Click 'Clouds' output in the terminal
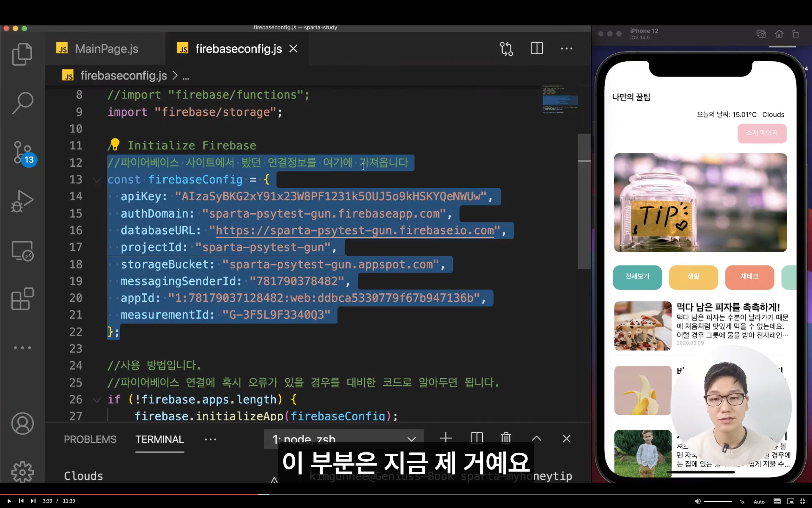The width and height of the screenshot is (812, 508). pyautogui.click(x=83, y=476)
